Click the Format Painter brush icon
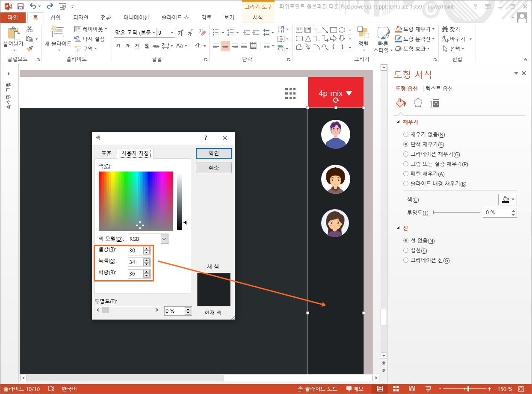Image resolution: width=532 pixels, height=394 pixels. (x=30, y=48)
